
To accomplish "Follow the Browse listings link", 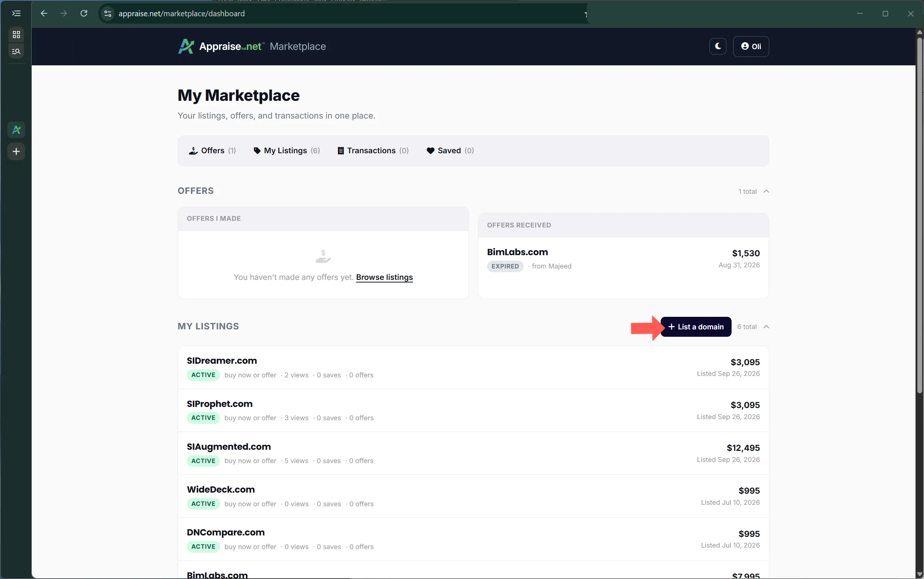I will tap(384, 277).
